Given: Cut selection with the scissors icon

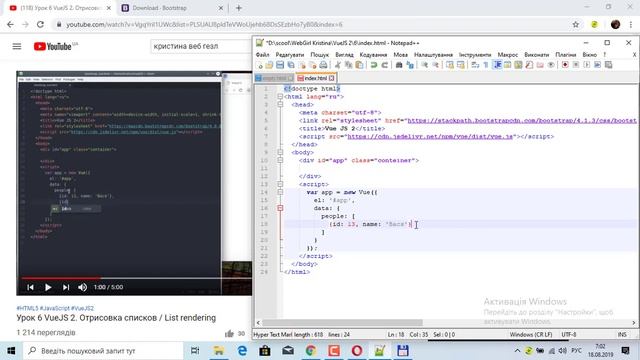Looking at the screenshot, I should [338, 65].
